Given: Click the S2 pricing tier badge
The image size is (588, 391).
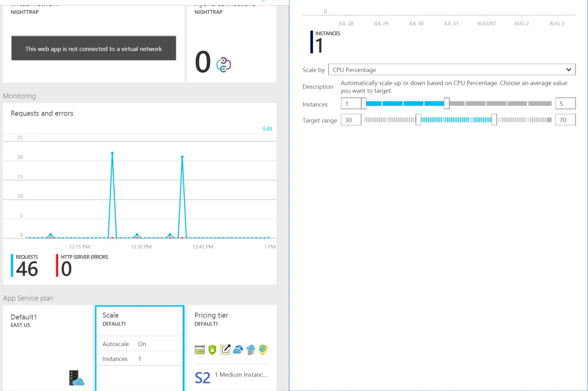Looking at the screenshot, I should point(202,378).
